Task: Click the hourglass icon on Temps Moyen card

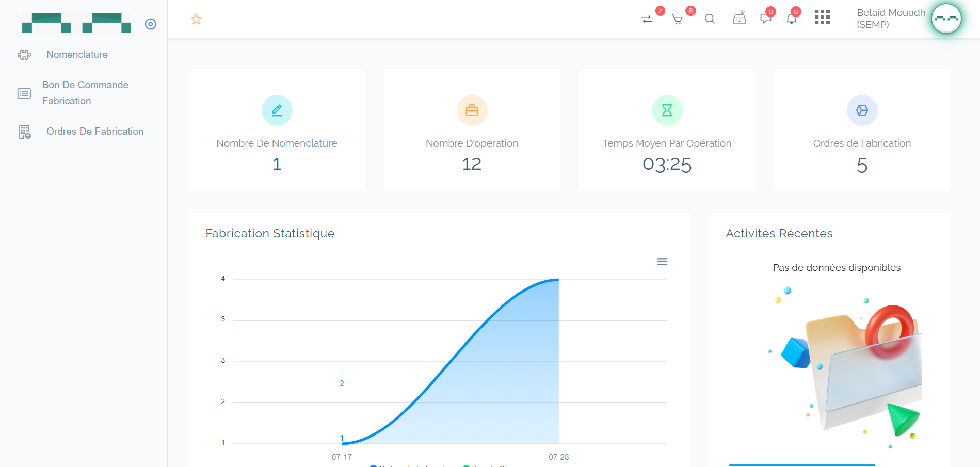Action: 667,110
